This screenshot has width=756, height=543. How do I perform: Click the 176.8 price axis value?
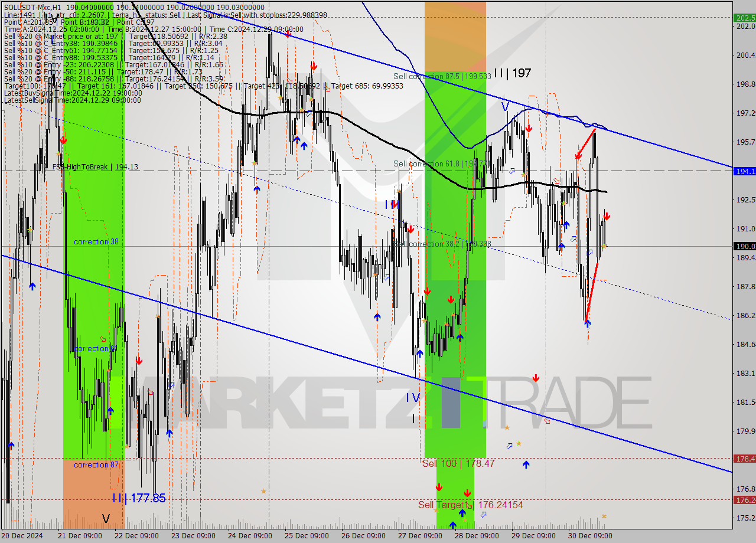point(745,489)
